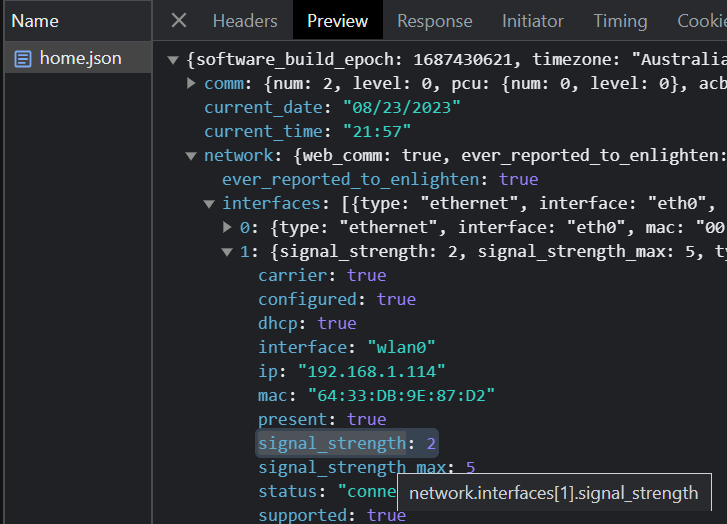727x524 pixels.
Task: Click the signal_strength property
Action: pos(332,443)
